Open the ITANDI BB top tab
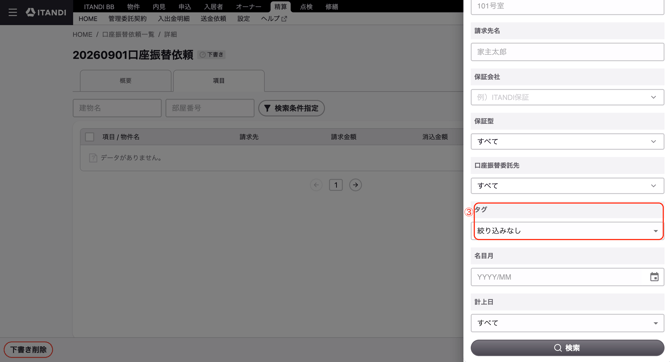Image resolution: width=670 pixels, height=362 pixels. [99, 7]
